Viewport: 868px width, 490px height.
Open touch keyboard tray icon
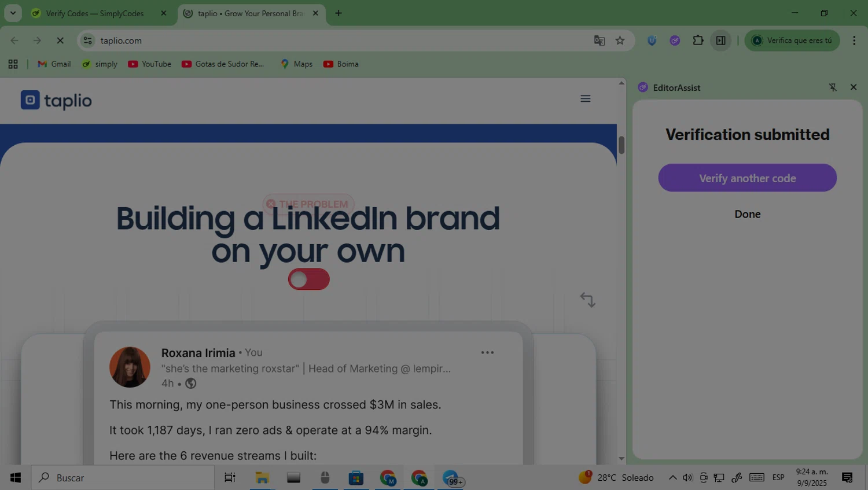[x=757, y=477]
